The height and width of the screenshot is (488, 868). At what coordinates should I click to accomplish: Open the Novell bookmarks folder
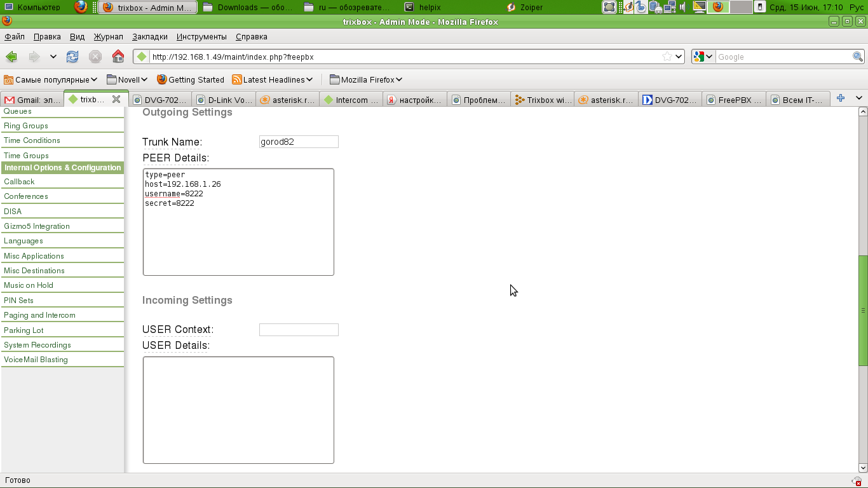127,79
